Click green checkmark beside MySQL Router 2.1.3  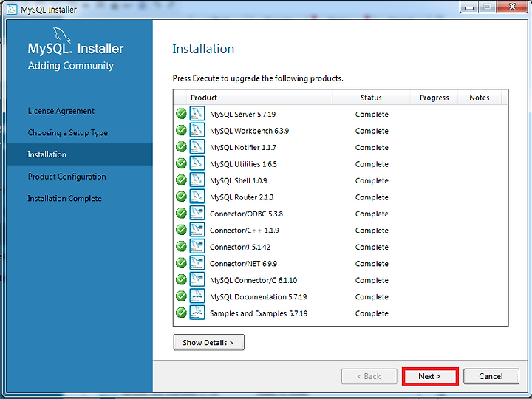[x=181, y=197]
